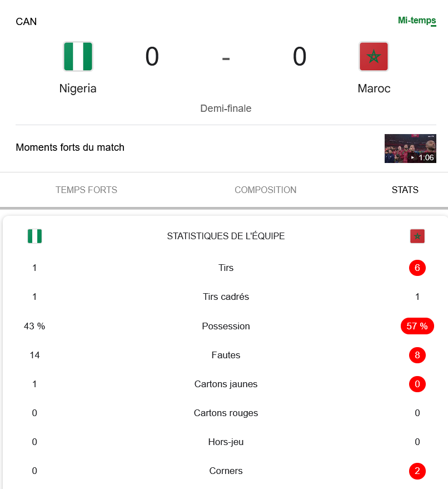The width and height of the screenshot is (448, 489).
Task: Click Morocco's red 6 shots badge
Action: [x=417, y=268]
